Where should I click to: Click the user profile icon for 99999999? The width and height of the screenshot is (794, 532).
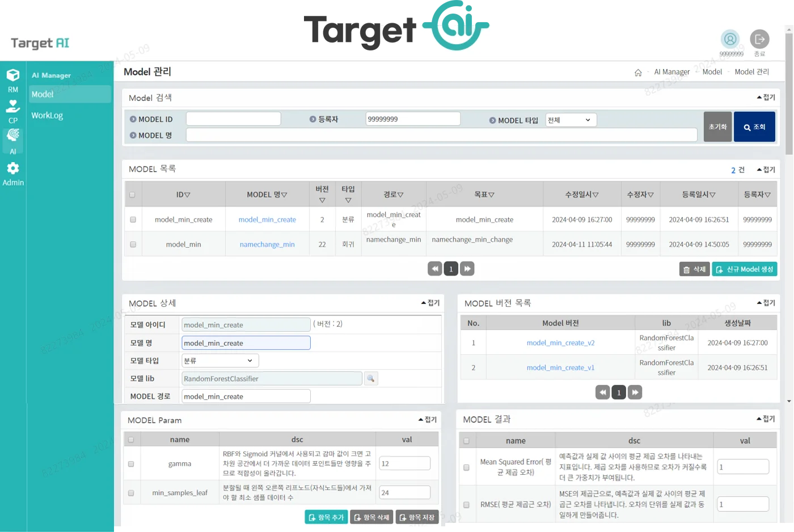coord(730,40)
